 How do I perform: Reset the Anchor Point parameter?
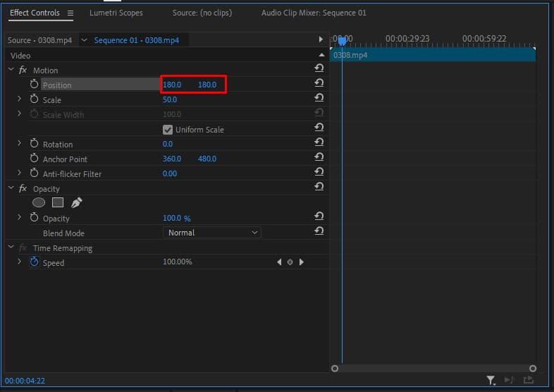tap(319, 157)
